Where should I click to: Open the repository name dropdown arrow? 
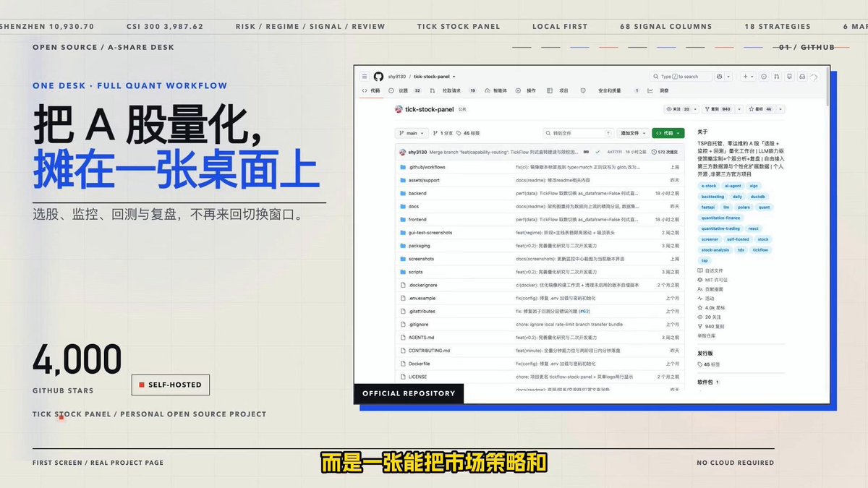click(x=454, y=76)
